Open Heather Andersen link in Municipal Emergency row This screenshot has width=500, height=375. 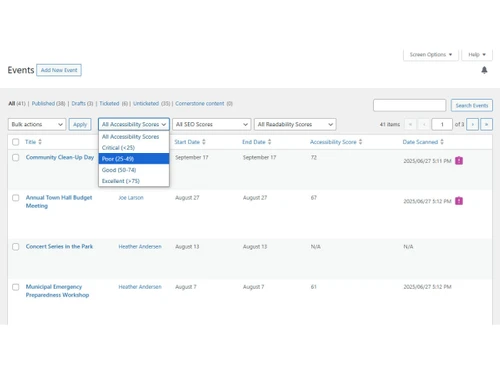coord(140,287)
